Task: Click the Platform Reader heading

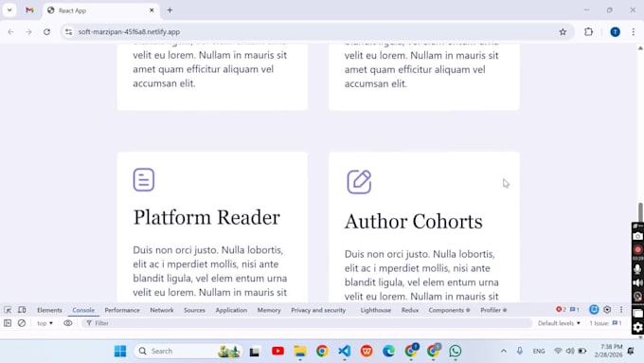Action: [206, 217]
